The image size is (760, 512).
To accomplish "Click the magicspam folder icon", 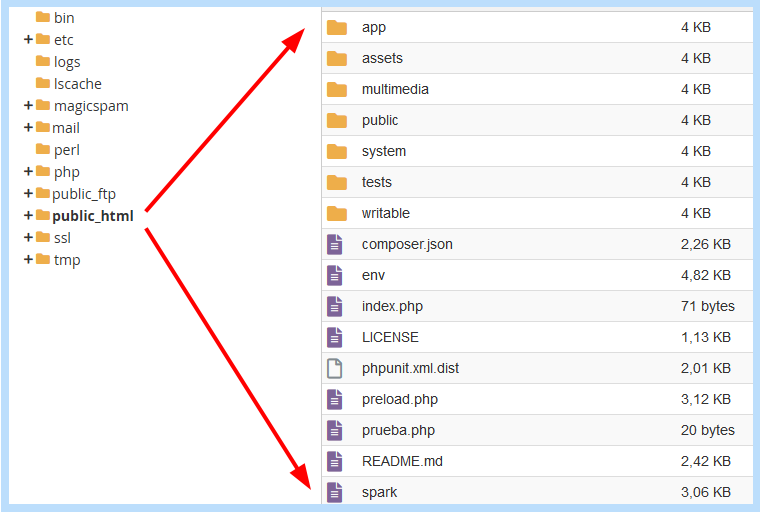I will (43, 105).
